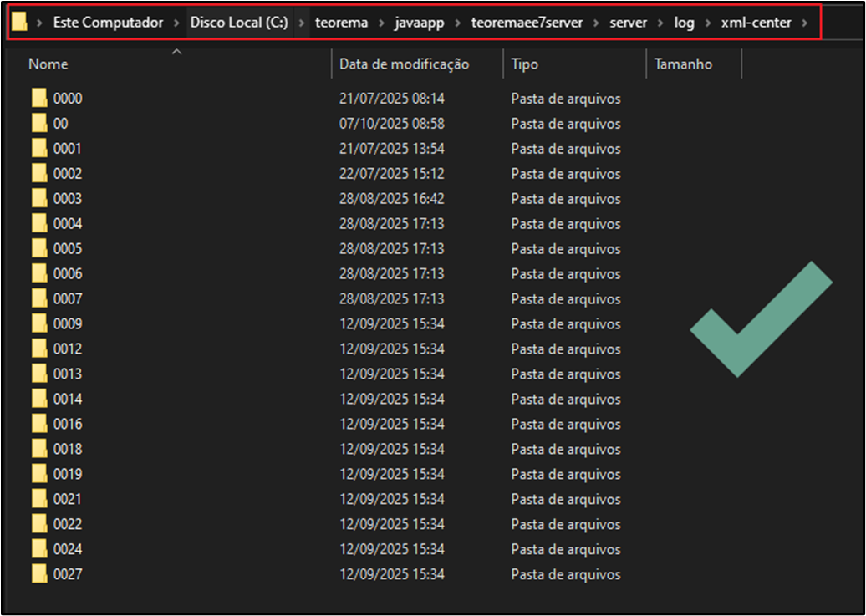Select folder name 0027
This screenshot has height=616, width=866.
coord(68,574)
